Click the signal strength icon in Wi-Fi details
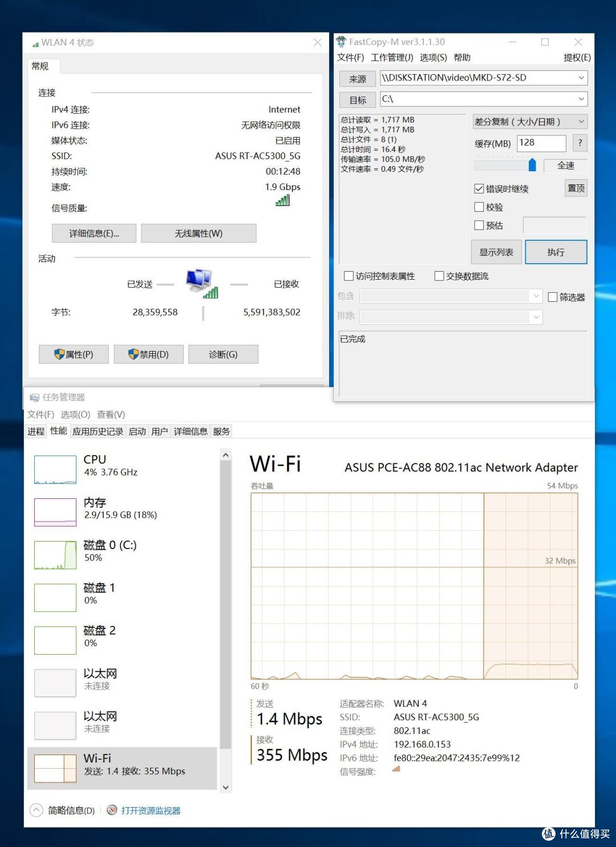 pyautogui.click(x=396, y=769)
